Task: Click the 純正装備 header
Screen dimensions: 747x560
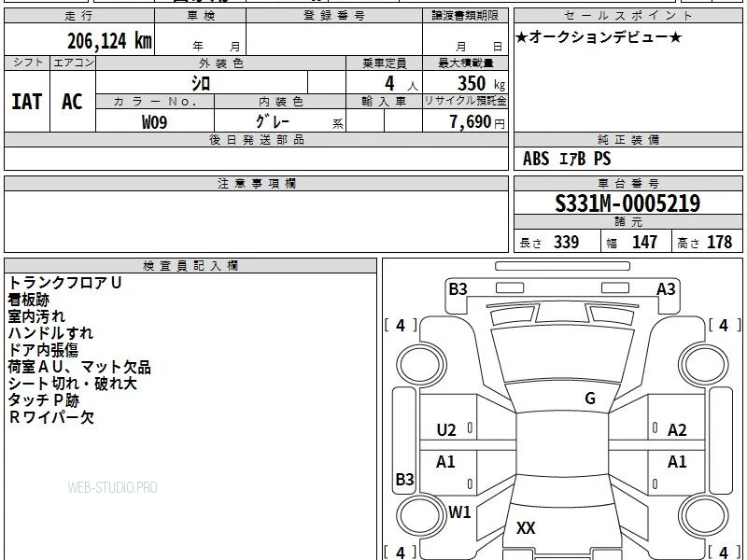Action: (627, 139)
